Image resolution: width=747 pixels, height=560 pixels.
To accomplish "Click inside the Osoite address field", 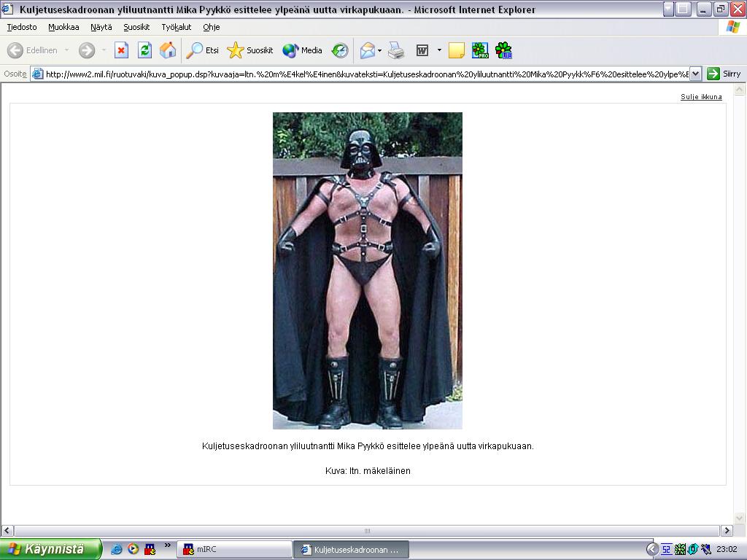I will [x=365, y=74].
